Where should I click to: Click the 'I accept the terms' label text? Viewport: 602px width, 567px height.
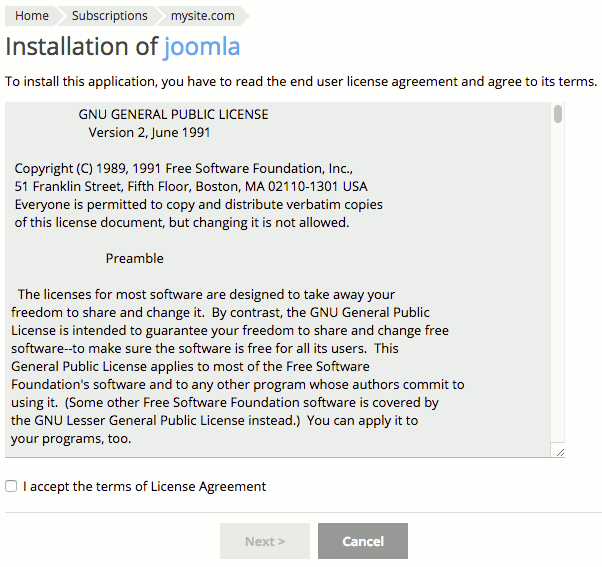(x=144, y=487)
